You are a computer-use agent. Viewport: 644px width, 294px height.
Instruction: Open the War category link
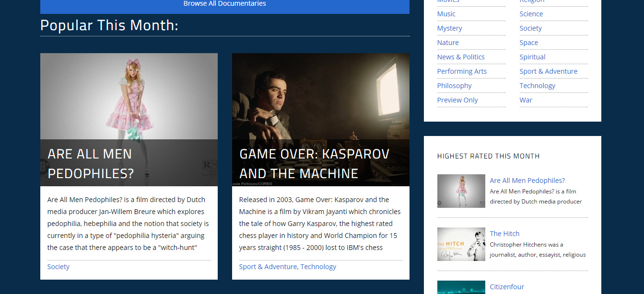(x=526, y=100)
